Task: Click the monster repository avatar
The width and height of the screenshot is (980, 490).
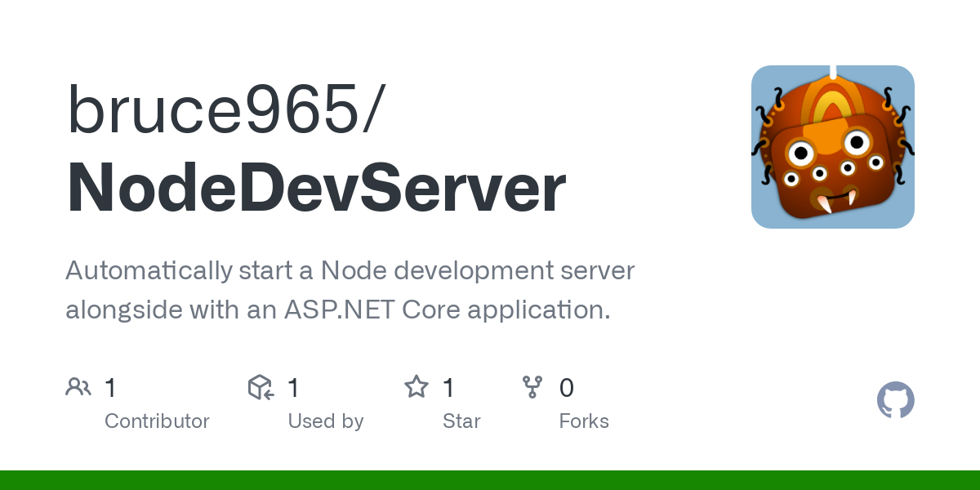Action: tap(832, 147)
